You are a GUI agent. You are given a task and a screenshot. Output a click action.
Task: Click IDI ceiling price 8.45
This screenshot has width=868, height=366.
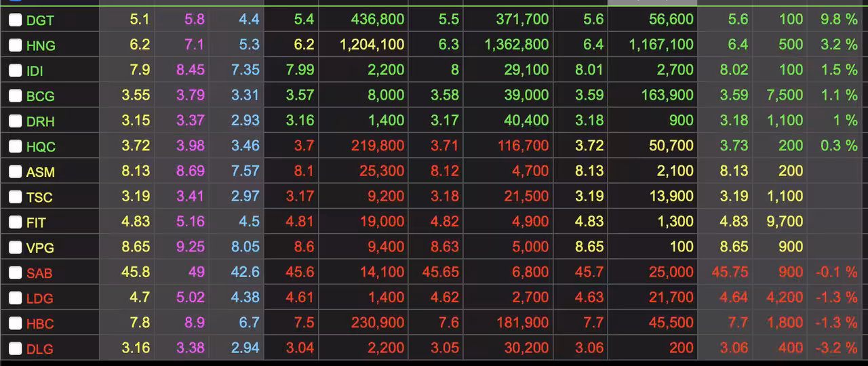(x=191, y=70)
